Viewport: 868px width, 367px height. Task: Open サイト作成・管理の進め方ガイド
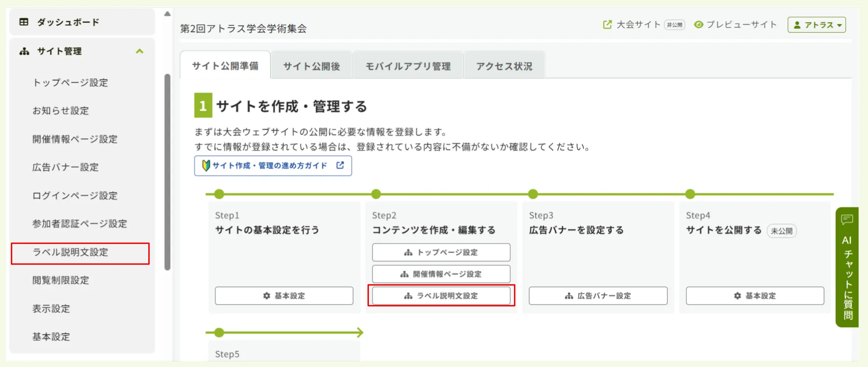[273, 166]
